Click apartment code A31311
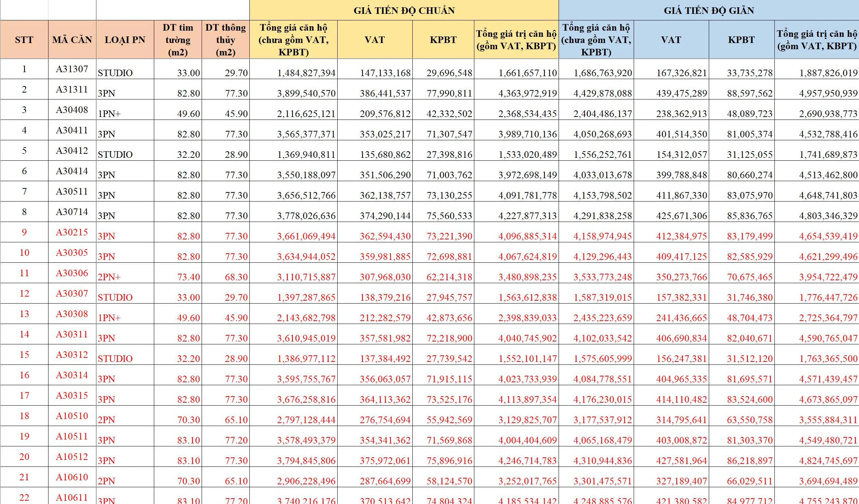Viewport: 859px width, 504px height. (72, 89)
